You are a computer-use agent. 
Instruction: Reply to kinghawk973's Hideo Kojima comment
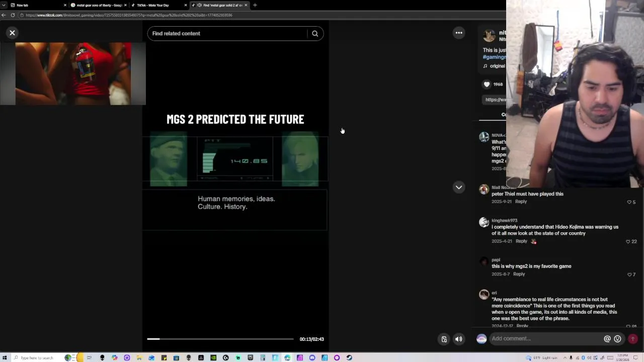click(x=521, y=241)
